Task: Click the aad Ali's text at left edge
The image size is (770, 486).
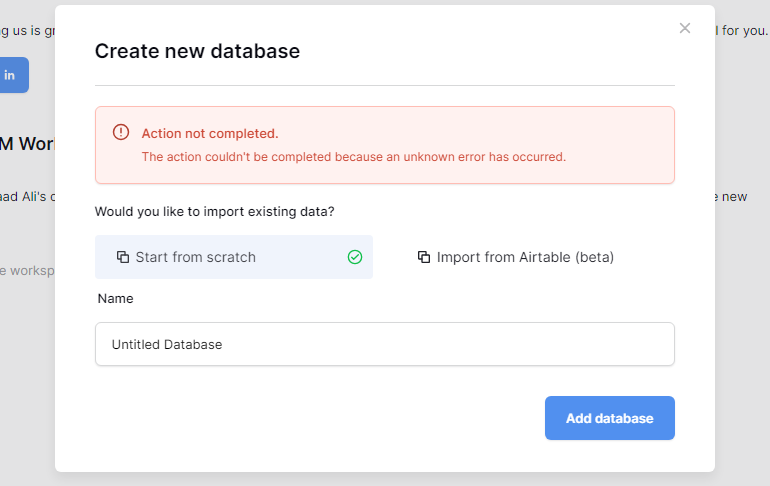Action: click(27, 196)
